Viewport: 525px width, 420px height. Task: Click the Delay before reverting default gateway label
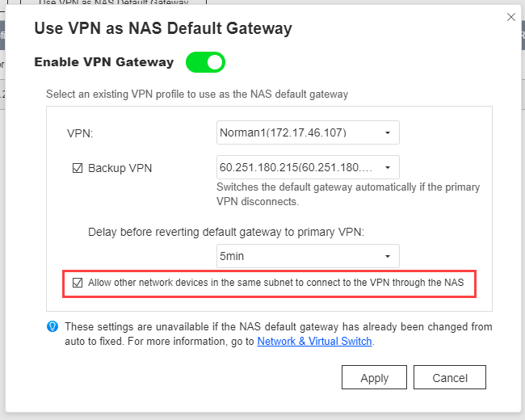pos(226,232)
